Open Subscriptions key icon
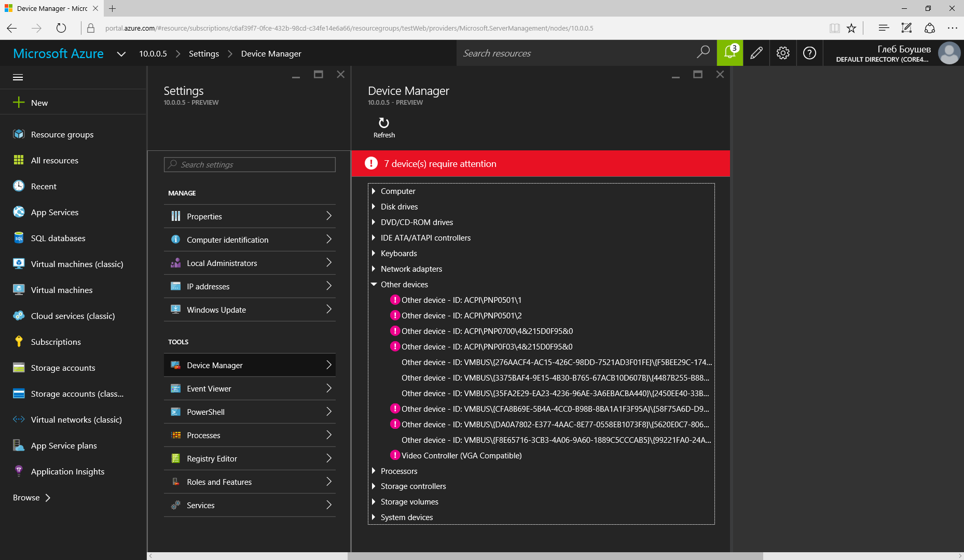 19,342
